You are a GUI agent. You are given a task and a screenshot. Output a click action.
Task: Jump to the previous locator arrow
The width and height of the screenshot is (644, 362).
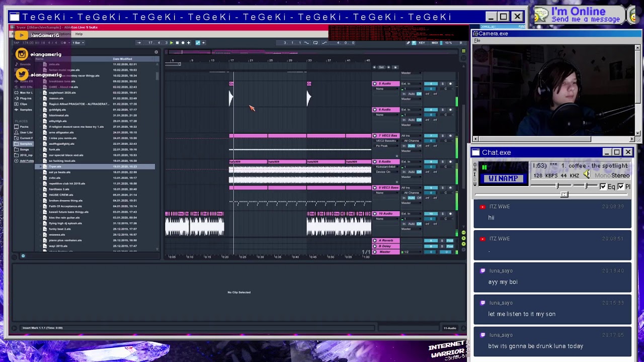(x=374, y=67)
